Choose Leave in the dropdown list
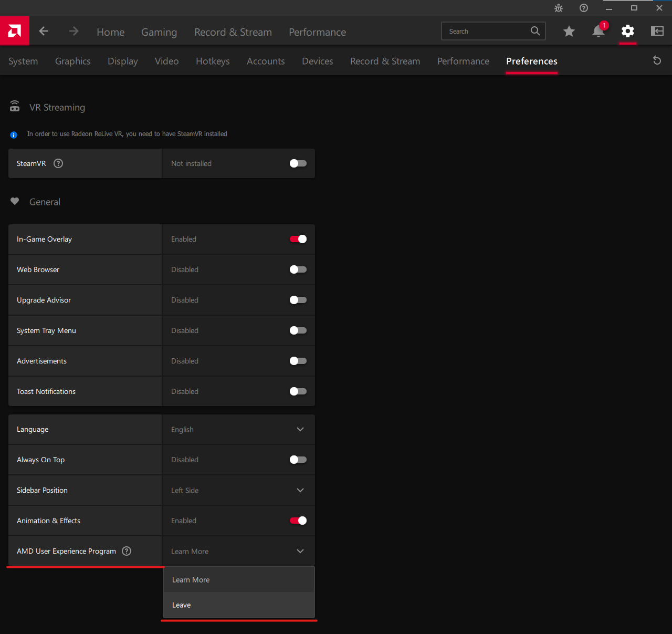The image size is (672, 634). [239, 605]
